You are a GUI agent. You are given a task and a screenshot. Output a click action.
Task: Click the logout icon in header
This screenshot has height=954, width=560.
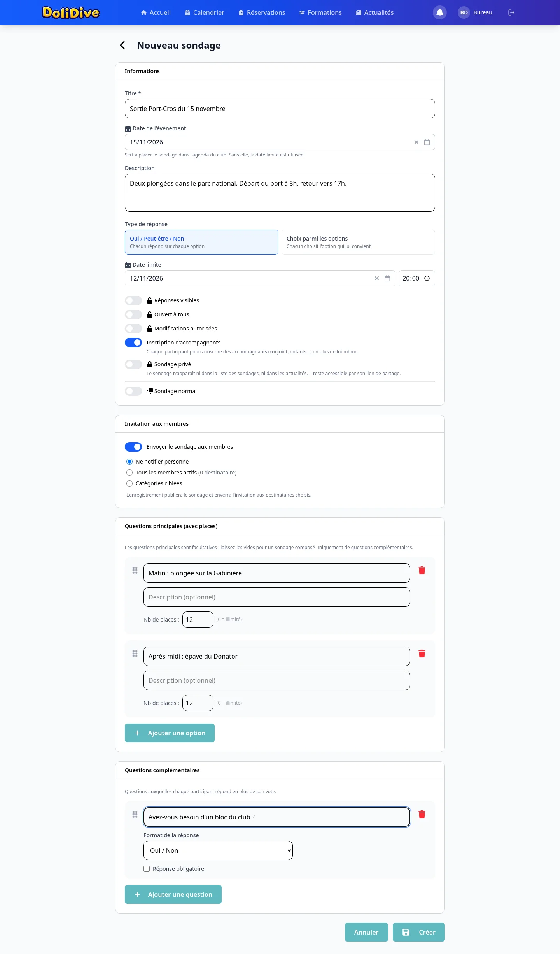[x=511, y=12]
